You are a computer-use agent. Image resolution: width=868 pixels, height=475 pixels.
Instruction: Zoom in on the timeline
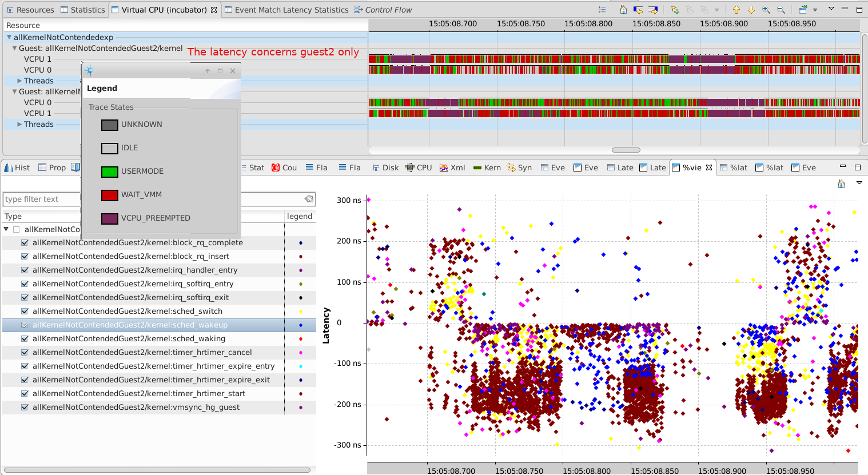tap(766, 10)
